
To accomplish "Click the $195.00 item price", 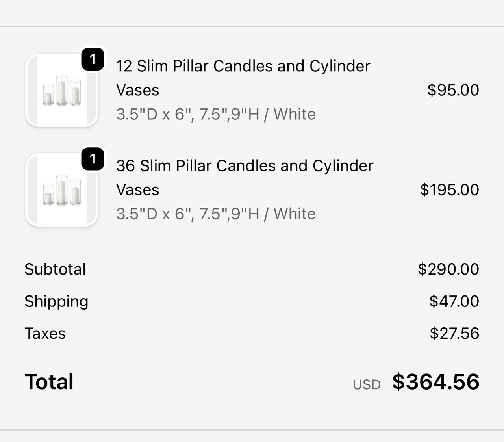I will tap(449, 190).
